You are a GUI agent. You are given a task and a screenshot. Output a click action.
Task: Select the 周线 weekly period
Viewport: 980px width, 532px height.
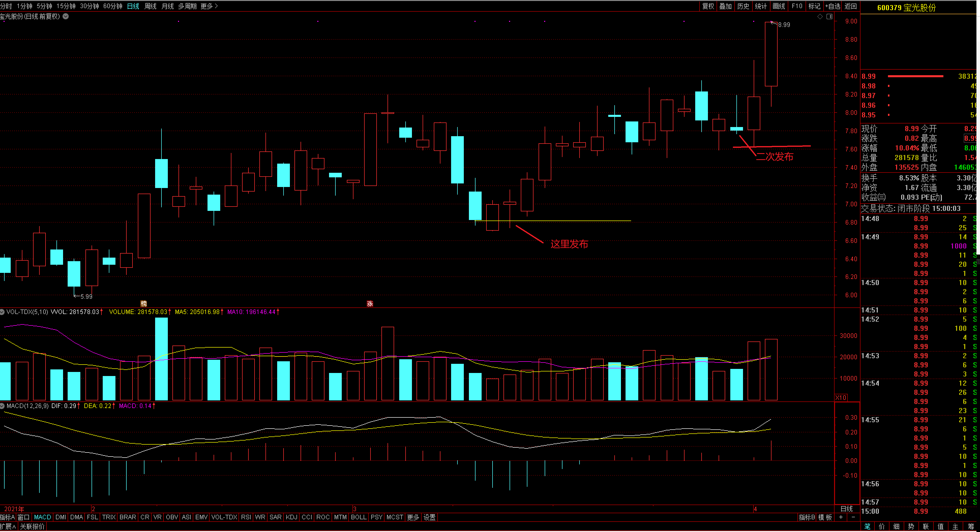[151, 6]
